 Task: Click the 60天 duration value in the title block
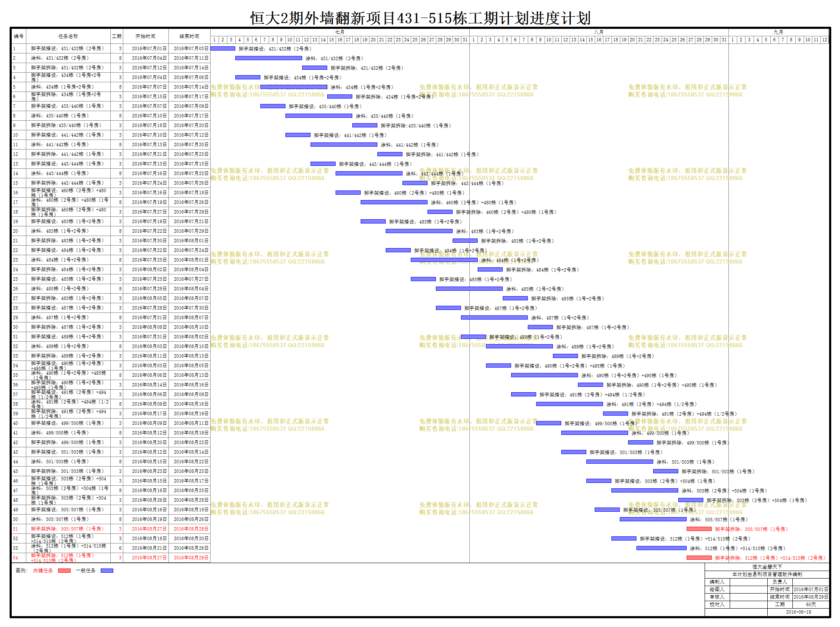click(811, 604)
